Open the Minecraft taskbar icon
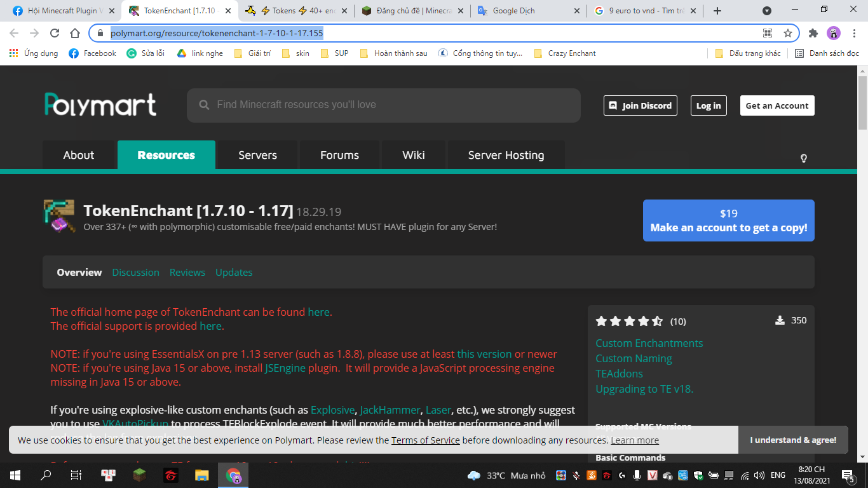This screenshot has width=868, height=488. 139,475
